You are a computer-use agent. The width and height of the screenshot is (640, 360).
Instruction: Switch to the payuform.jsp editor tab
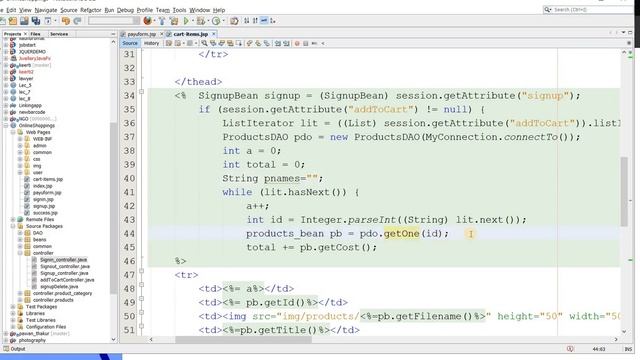click(141, 34)
